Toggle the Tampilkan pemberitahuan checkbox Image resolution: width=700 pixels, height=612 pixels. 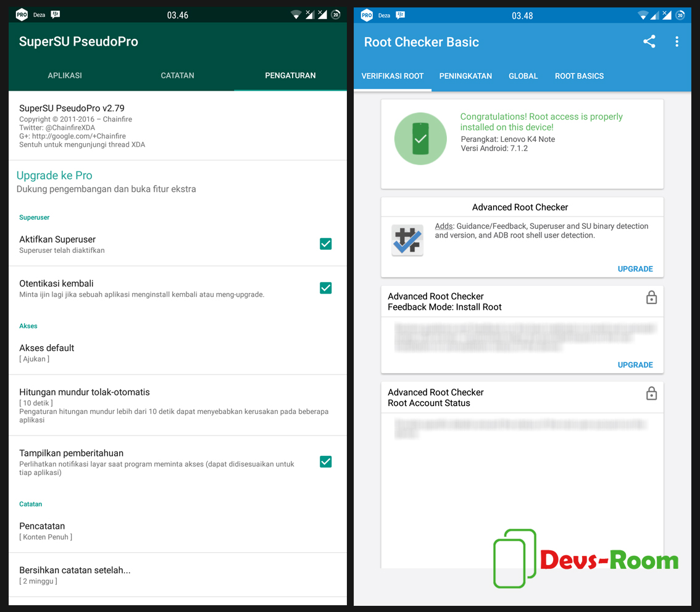coord(326,461)
